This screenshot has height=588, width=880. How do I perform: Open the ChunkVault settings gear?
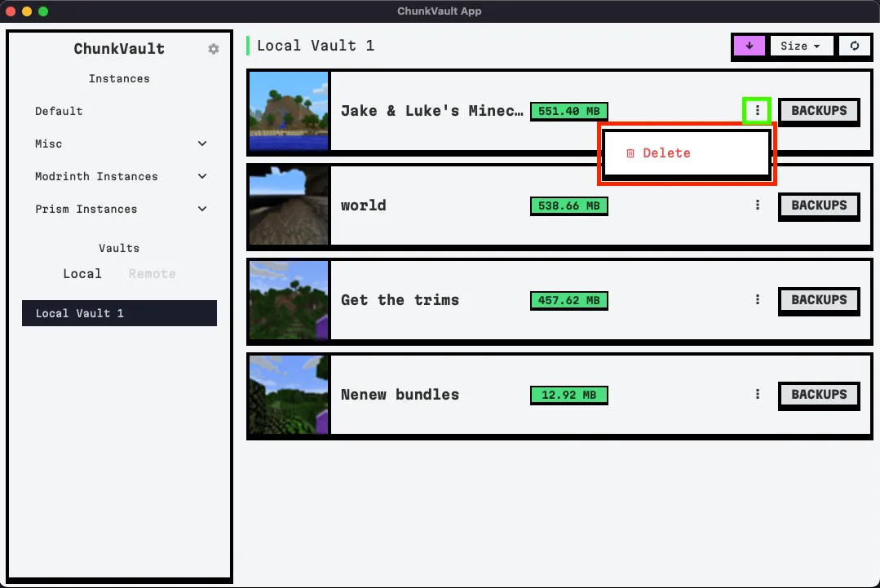point(214,49)
